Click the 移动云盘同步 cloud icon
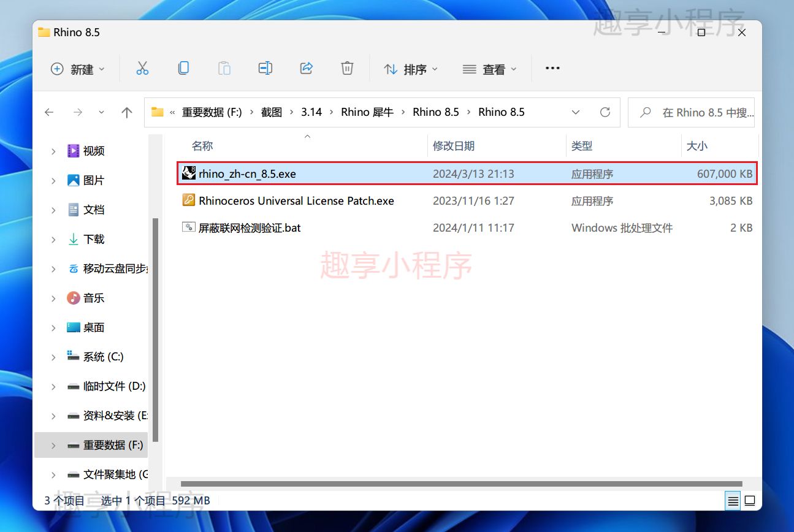Screen dimensions: 794x532 coord(74,268)
